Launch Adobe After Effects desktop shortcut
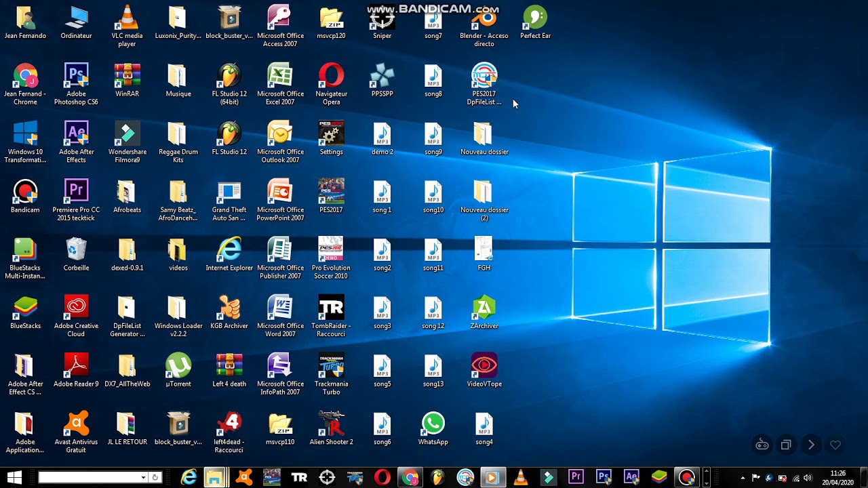The image size is (868, 488). click(x=76, y=142)
